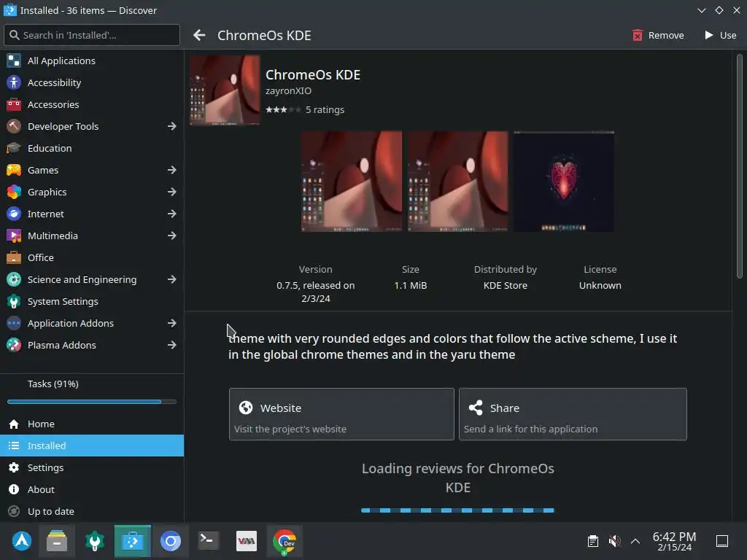Open the heart wallpaper screenshot thumbnail
Viewport: 747px width, 560px height.
(564, 182)
